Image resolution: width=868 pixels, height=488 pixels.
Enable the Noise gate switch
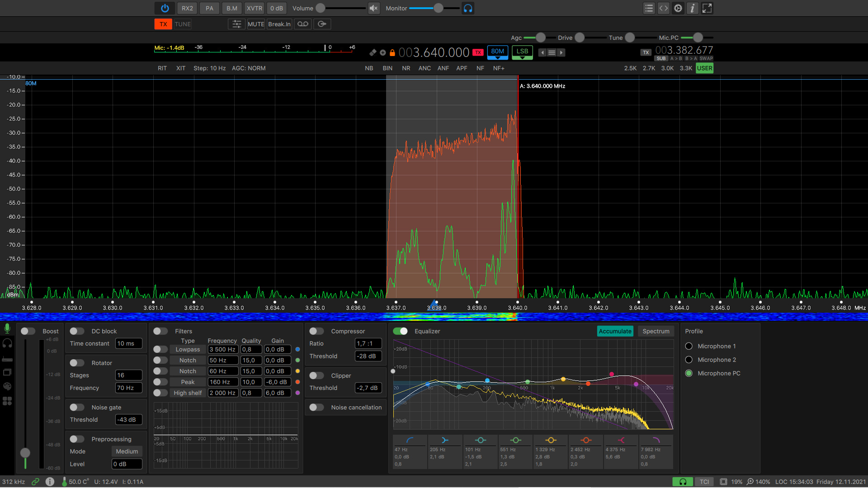[x=77, y=407]
